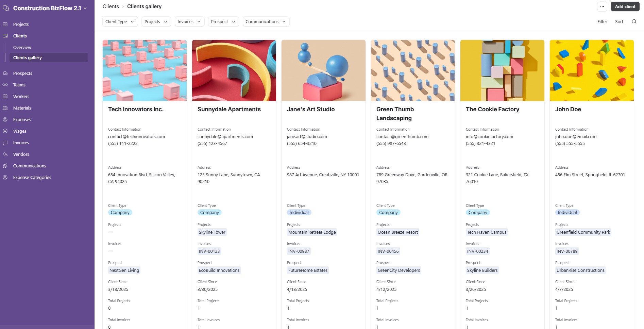This screenshot has height=329, width=644.
Task: Click the Projects icon in sidebar
Action: [5, 24]
